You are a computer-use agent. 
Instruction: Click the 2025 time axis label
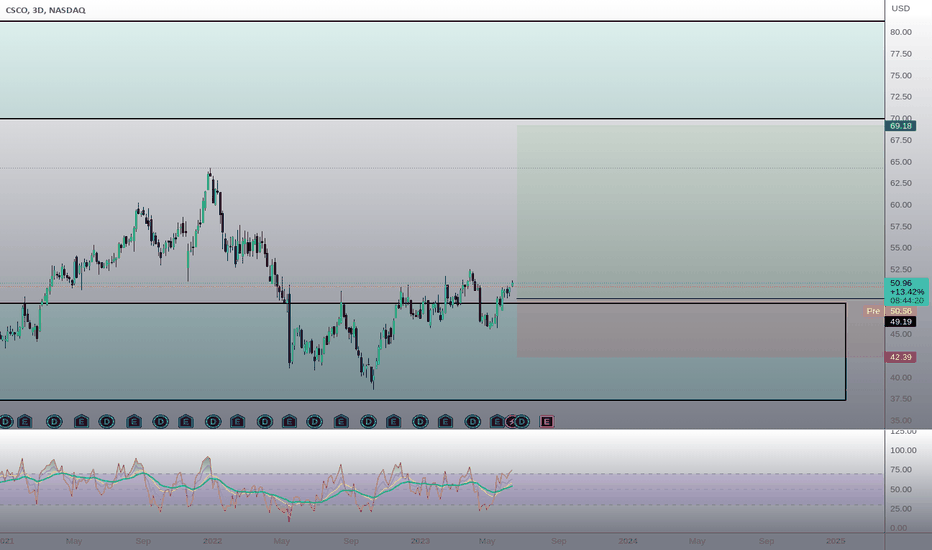point(836,541)
